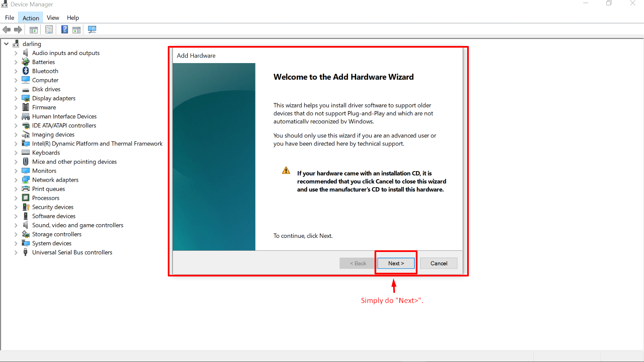The image size is (644, 362).
Task: Collapse the darling root node
Action: 6,44
